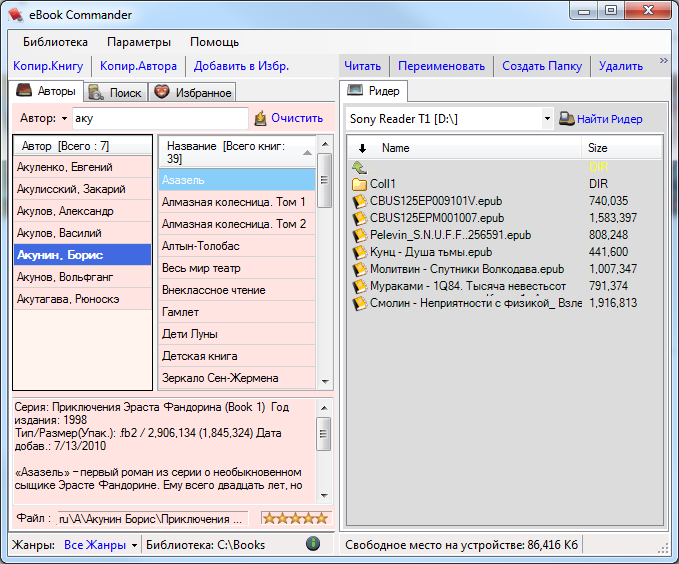Screen dimensions: 679x564
Task: Switch to the Поиск tab
Action: pyautogui.click(x=116, y=92)
